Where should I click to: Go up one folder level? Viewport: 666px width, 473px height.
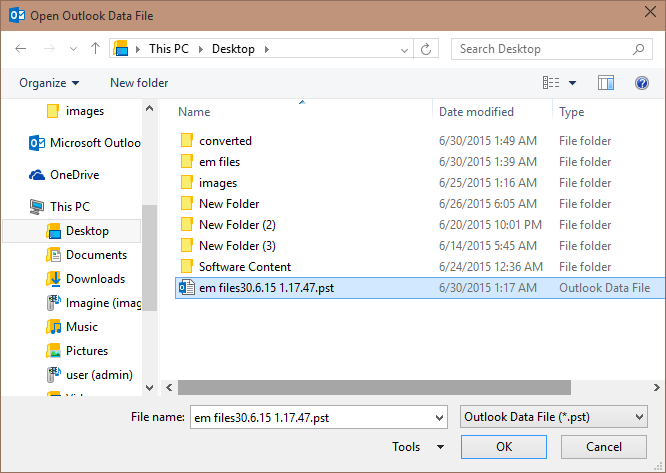point(95,48)
